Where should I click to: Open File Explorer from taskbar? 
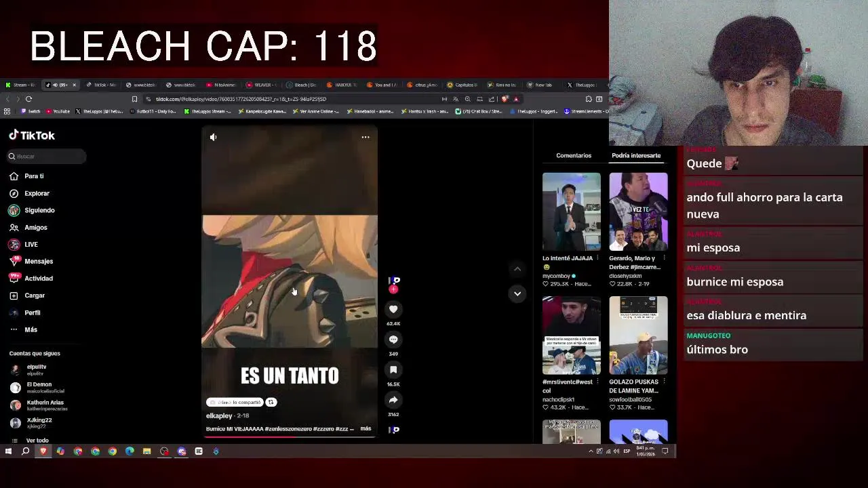point(146,451)
